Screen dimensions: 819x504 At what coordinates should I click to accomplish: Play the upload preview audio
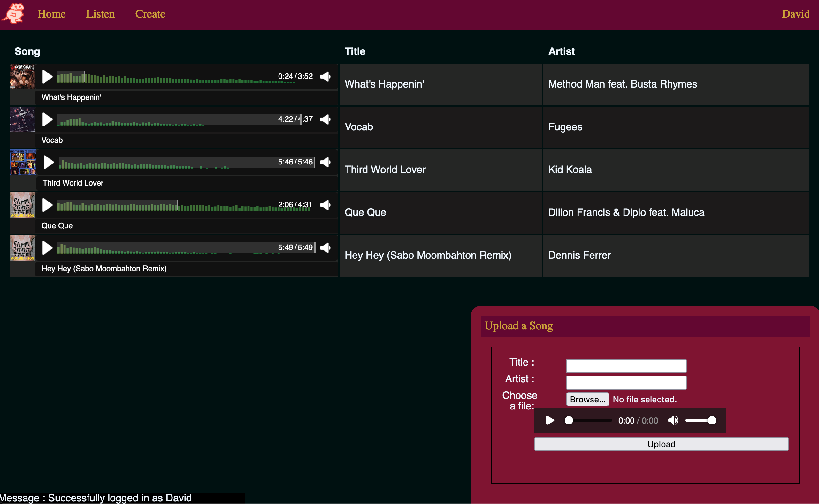(x=550, y=420)
